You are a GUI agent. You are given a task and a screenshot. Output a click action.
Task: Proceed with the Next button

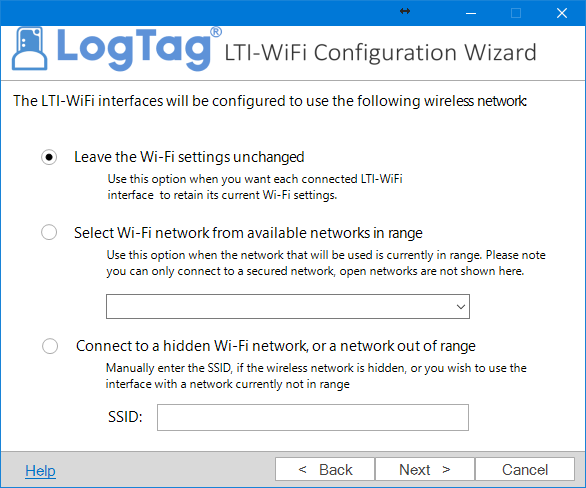tap(425, 469)
